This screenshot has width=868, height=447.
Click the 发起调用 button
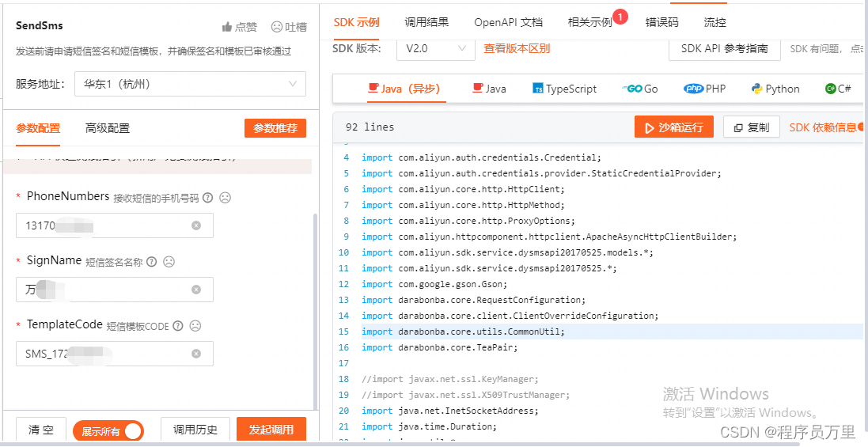point(271,430)
